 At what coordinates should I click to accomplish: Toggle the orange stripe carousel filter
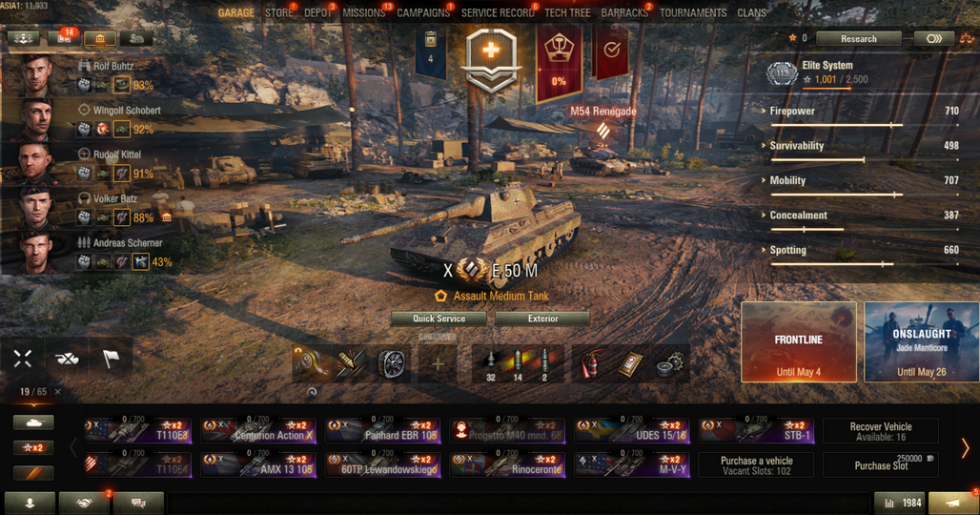click(33, 472)
